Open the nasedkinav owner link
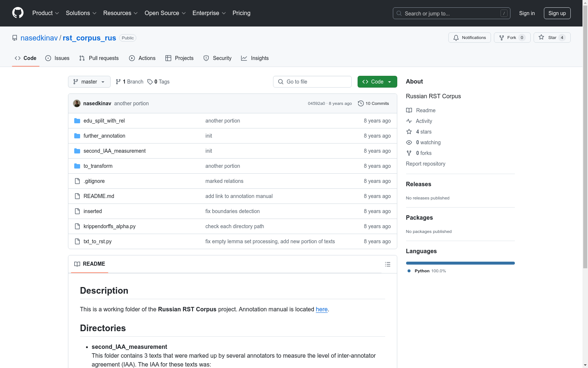The width and height of the screenshot is (588, 368). coord(39,38)
